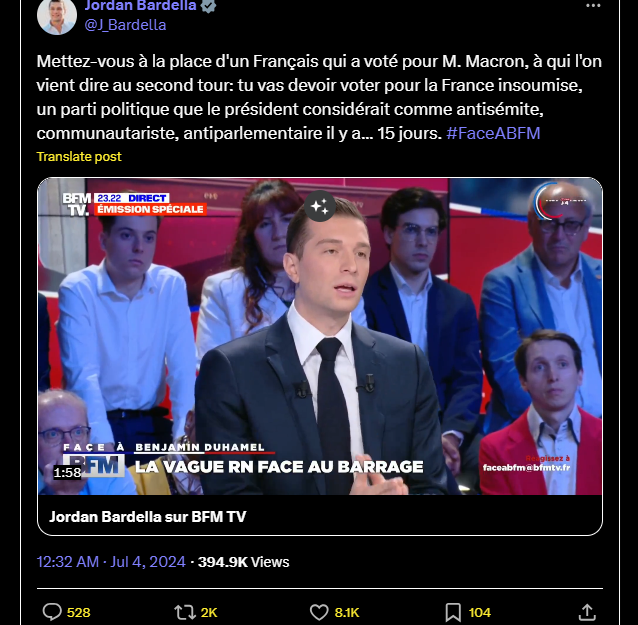Play the BFM TV video thumbnail
638x625 pixels.
click(x=320, y=336)
